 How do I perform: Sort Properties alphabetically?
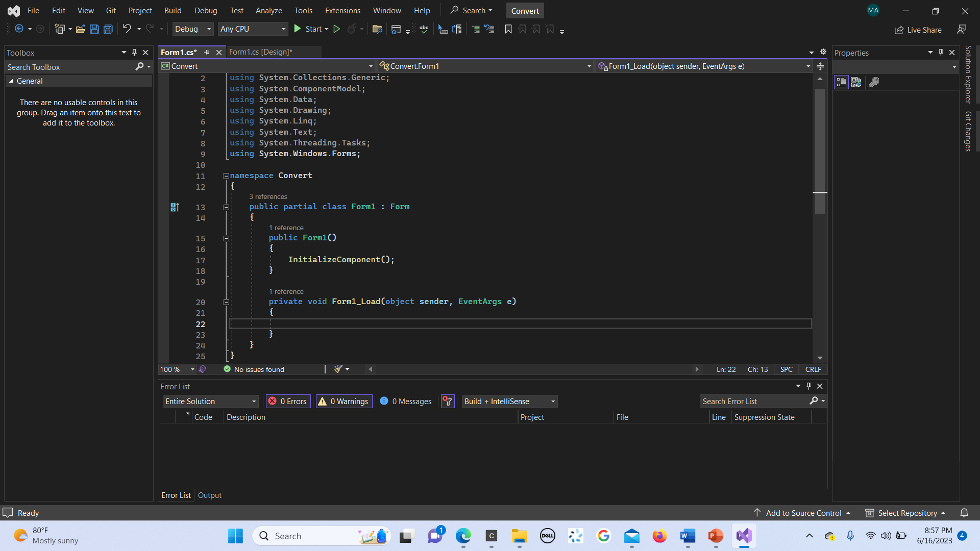(856, 82)
